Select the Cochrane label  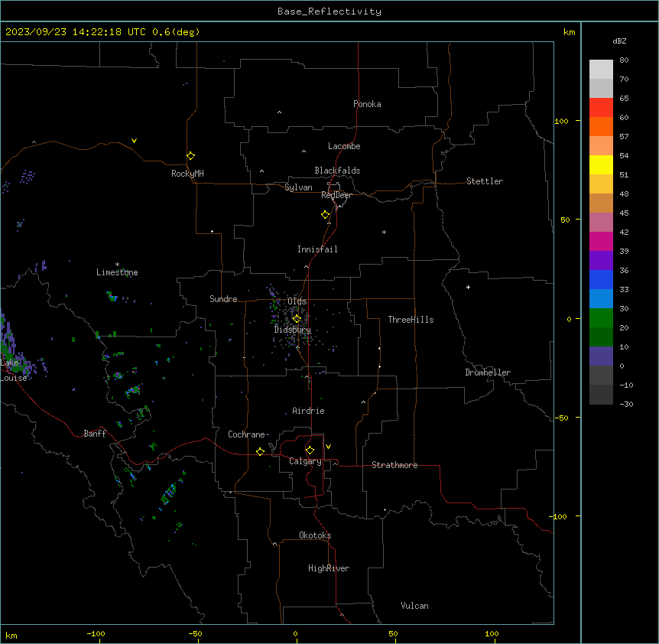pos(246,434)
